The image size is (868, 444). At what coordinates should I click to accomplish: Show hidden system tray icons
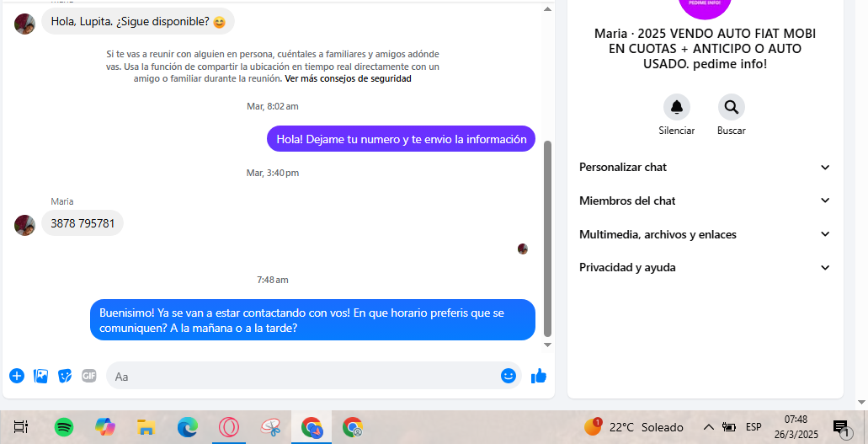(708, 427)
